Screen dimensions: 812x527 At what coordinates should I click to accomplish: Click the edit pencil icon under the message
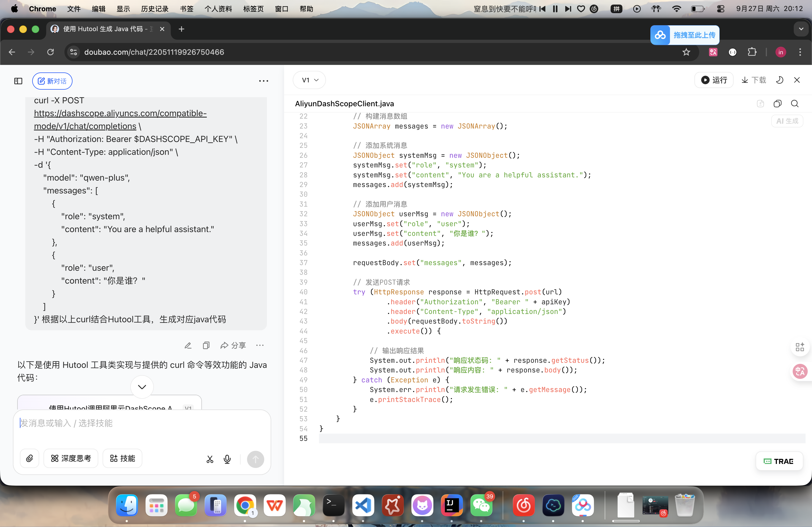188,346
